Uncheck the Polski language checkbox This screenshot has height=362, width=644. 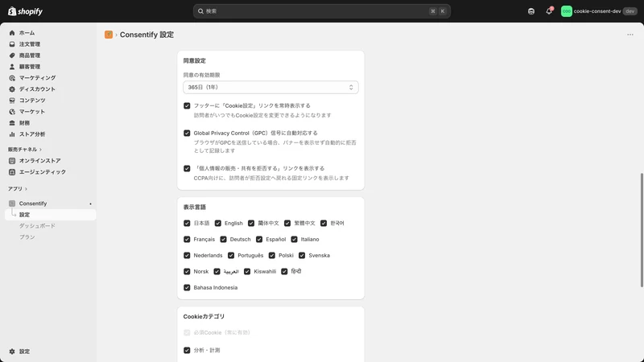tap(272, 255)
